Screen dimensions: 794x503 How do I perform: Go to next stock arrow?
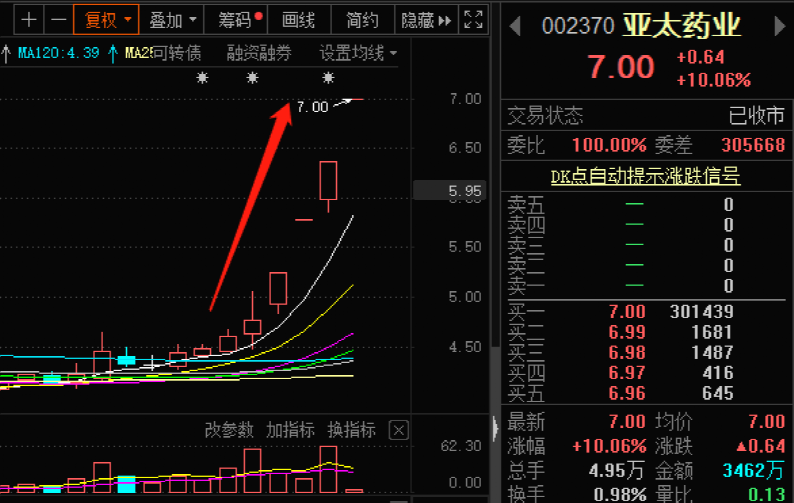pyautogui.click(x=780, y=26)
